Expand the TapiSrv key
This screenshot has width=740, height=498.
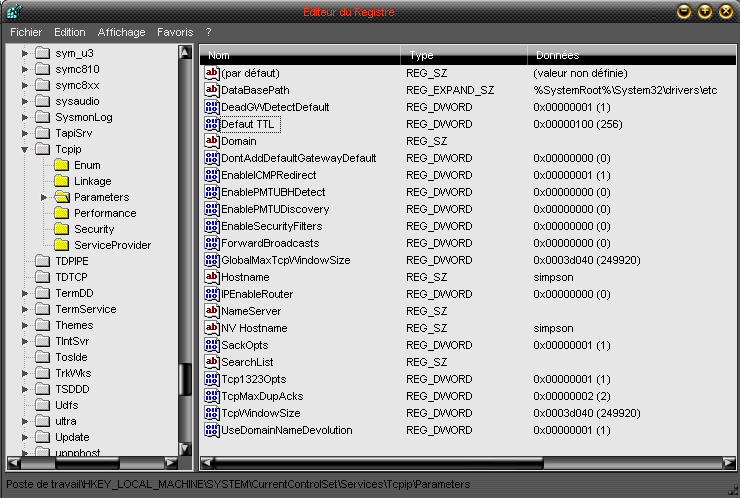click(x=25, y=133)
